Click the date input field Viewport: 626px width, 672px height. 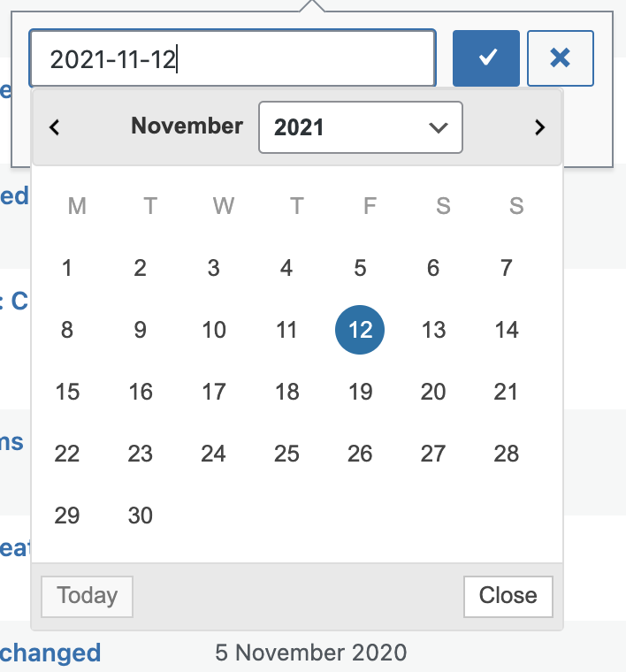[232, 59]
